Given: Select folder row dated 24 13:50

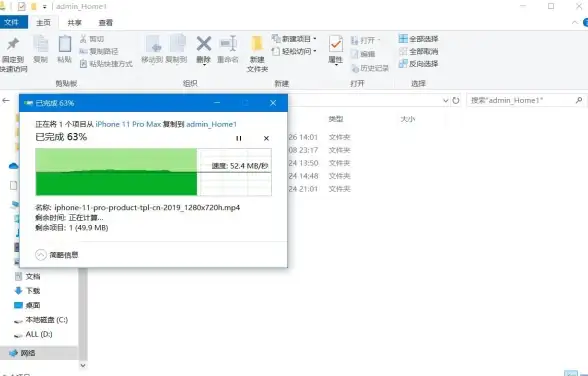Looking at the screenshot, I should pos(320,163).
